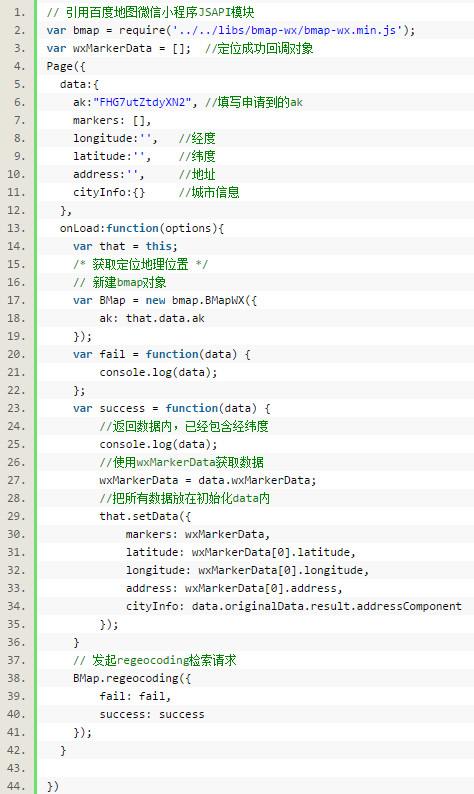Image resolution: width=474 pixels, height=794 pixels.
Task: Click 'cityInfo: data.originalData.result.addressComponent' line
Action: 294,606
